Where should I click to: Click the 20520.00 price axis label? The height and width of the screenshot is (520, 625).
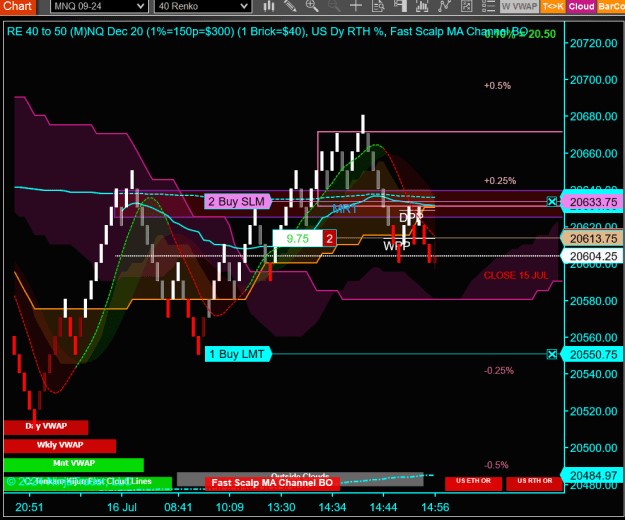(594, 411)
